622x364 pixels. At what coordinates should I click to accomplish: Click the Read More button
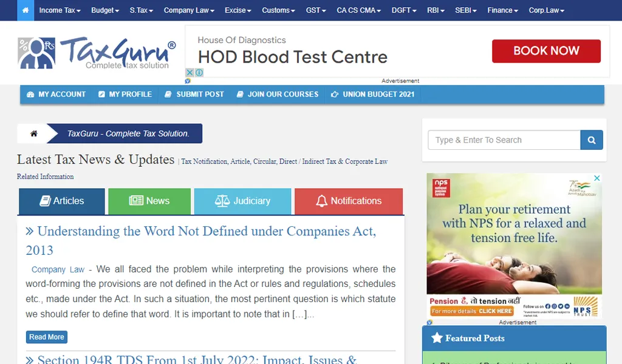click(x=47, y=337)
